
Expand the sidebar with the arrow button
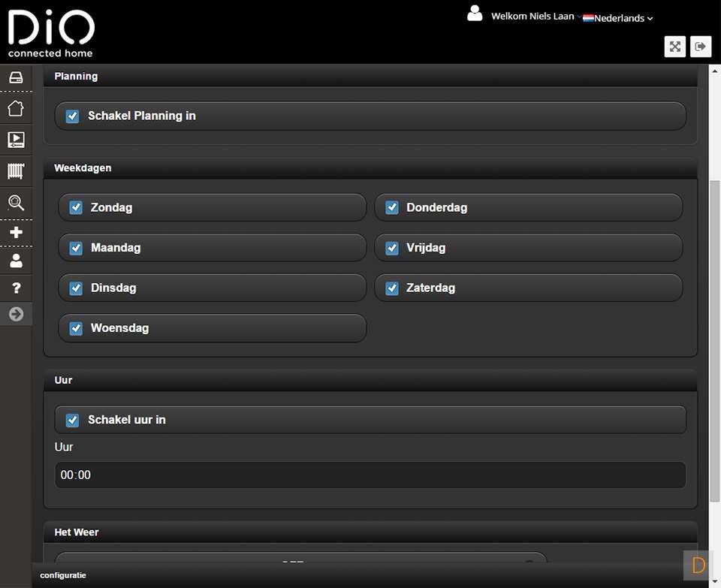click(x=16, y=315)
